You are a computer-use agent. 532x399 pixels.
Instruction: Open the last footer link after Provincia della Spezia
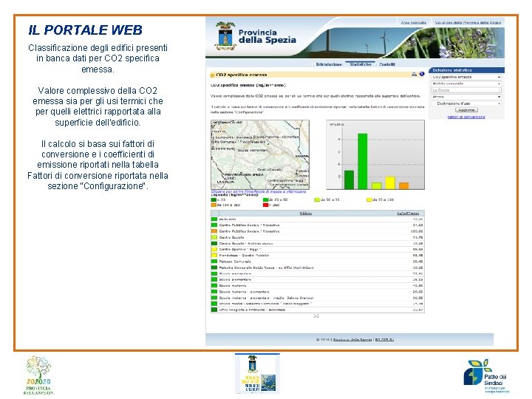(384, 340)
